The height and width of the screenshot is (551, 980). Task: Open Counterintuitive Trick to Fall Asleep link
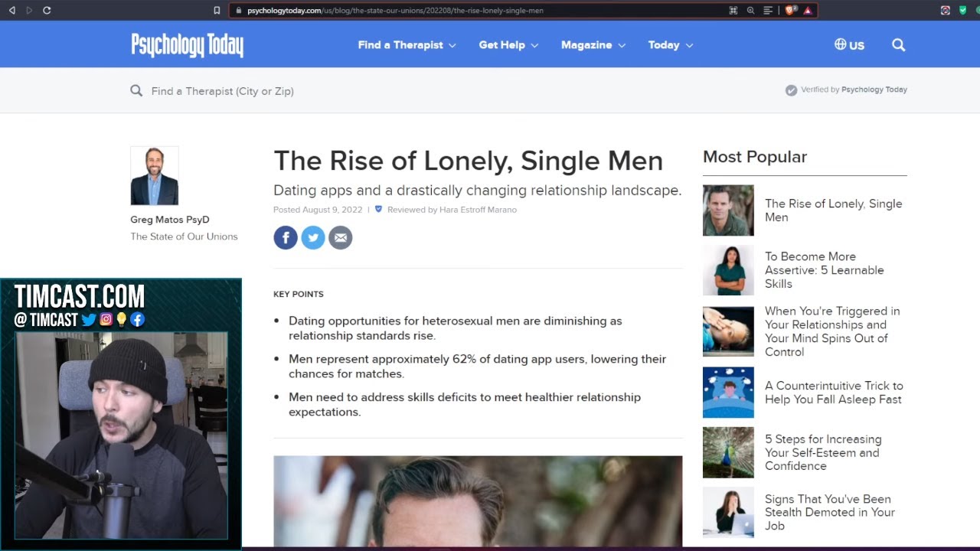point(834,393)
